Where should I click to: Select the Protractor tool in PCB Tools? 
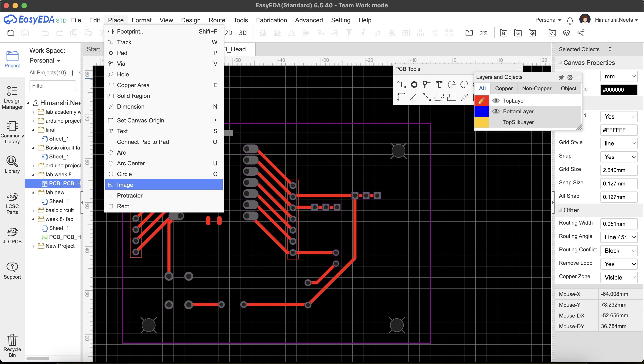[x=414, y=97]
